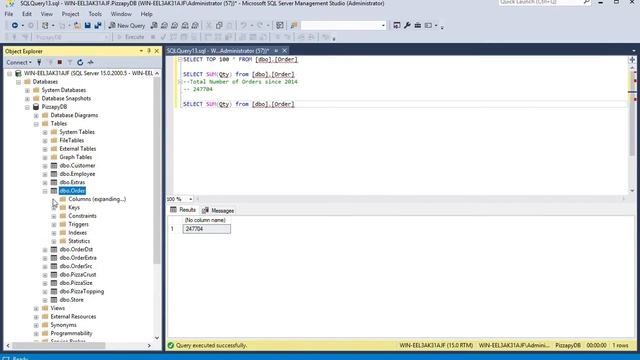Open the File menu

click(9, 14)
